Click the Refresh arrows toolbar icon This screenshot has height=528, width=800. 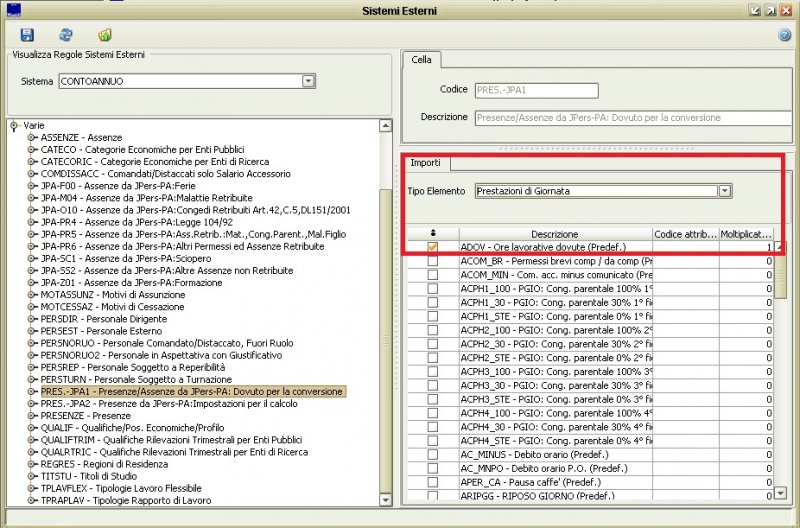pyautogui.click(x=66, y=34)
